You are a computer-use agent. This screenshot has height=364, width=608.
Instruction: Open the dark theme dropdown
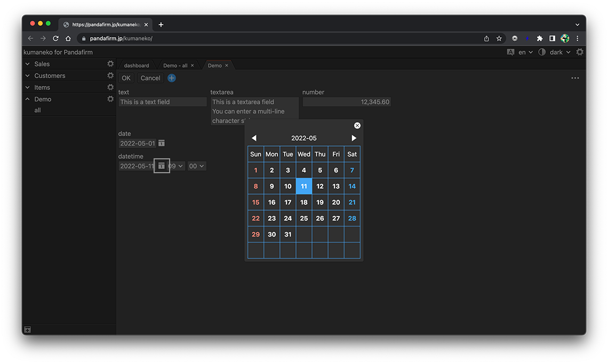click(555, 52)
